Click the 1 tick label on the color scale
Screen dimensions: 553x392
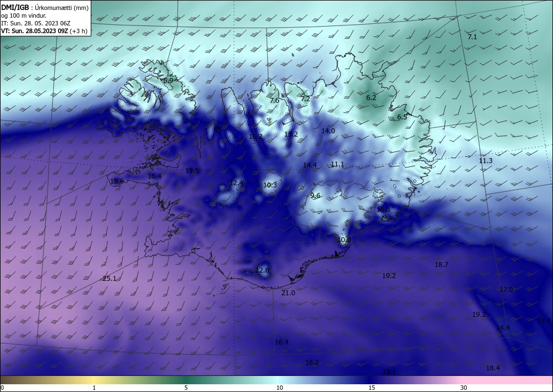[x=94, y=388]
